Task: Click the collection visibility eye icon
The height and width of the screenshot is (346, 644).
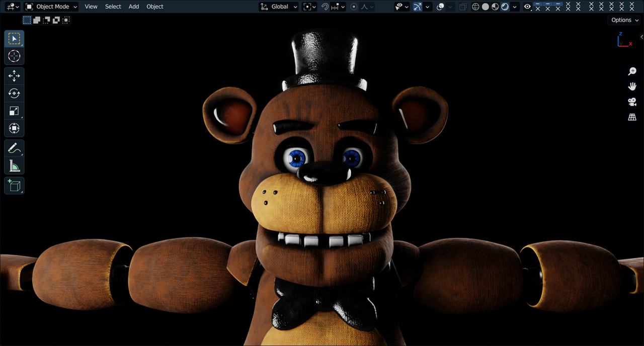Action: pyautogui.click(x=527, y=7)
